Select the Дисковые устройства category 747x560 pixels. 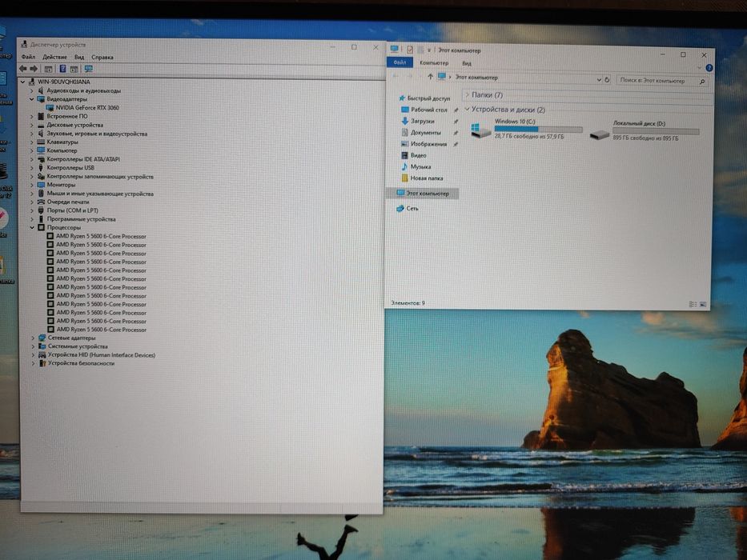74,125
